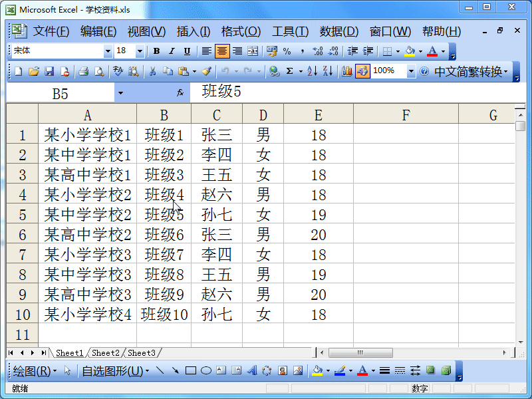This screenshot has height=399, width=532.
Task: Copy selection with the Copy icon
Action: pyautogui.click(x=168, y=72)
